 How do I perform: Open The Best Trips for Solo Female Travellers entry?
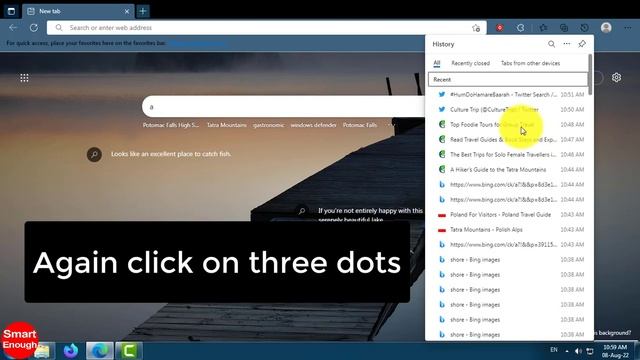pyautogui.click(x=509, y=155)
